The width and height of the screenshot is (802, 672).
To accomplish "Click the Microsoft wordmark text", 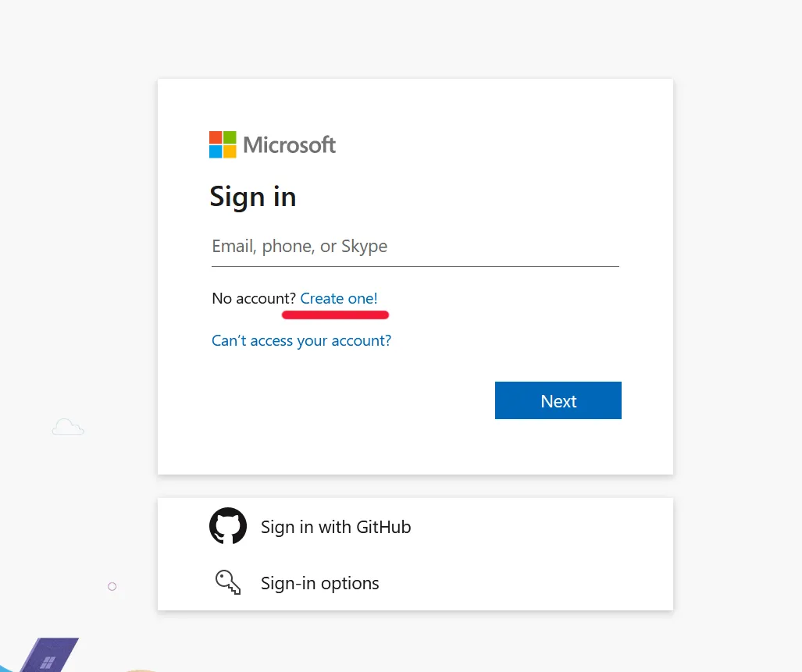I will tap(289, 144).
